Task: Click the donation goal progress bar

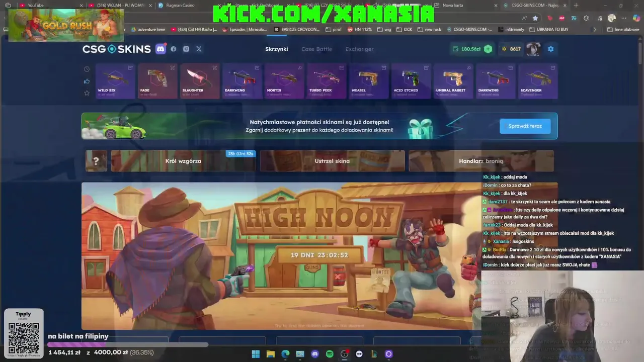Action: click(x=128, y=345)
